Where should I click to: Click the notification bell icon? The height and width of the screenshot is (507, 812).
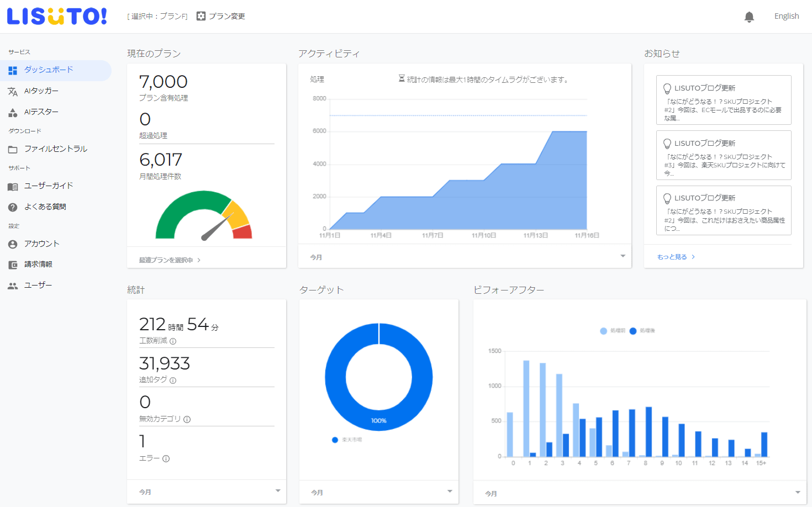[x=749, y=16]
